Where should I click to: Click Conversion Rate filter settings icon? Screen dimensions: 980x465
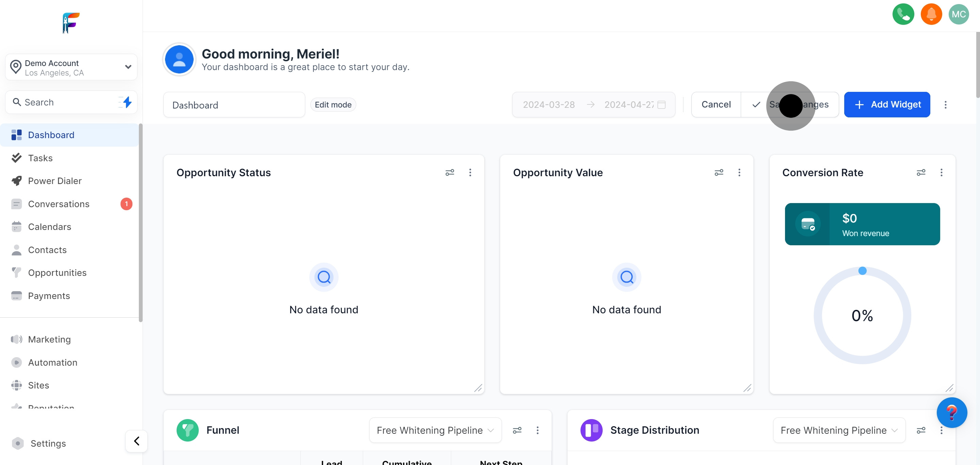[x=921, y=172]
